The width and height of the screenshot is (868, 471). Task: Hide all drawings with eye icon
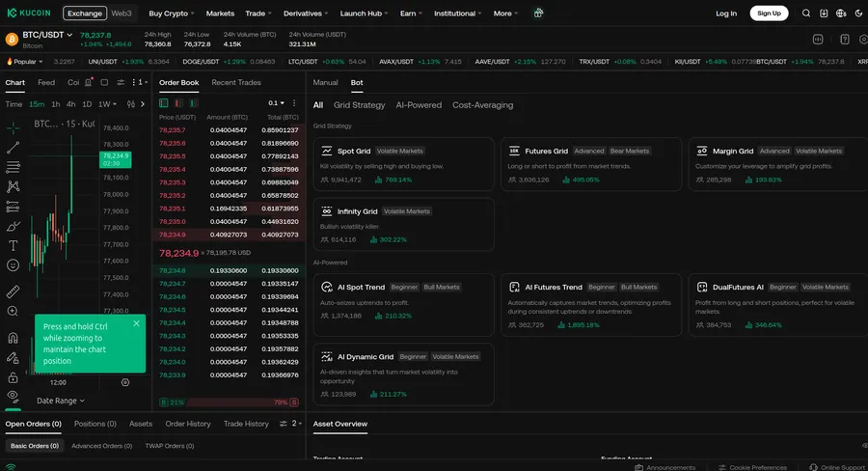click(13, 396)
